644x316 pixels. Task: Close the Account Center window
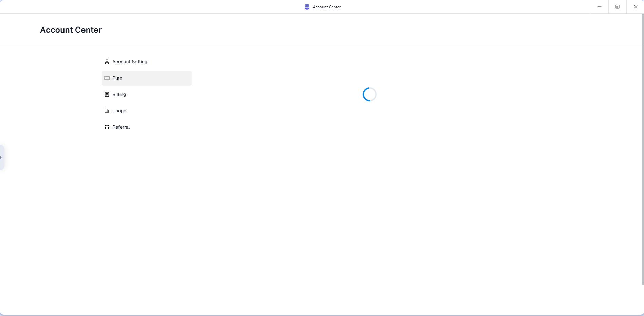(x=636, y=7)
